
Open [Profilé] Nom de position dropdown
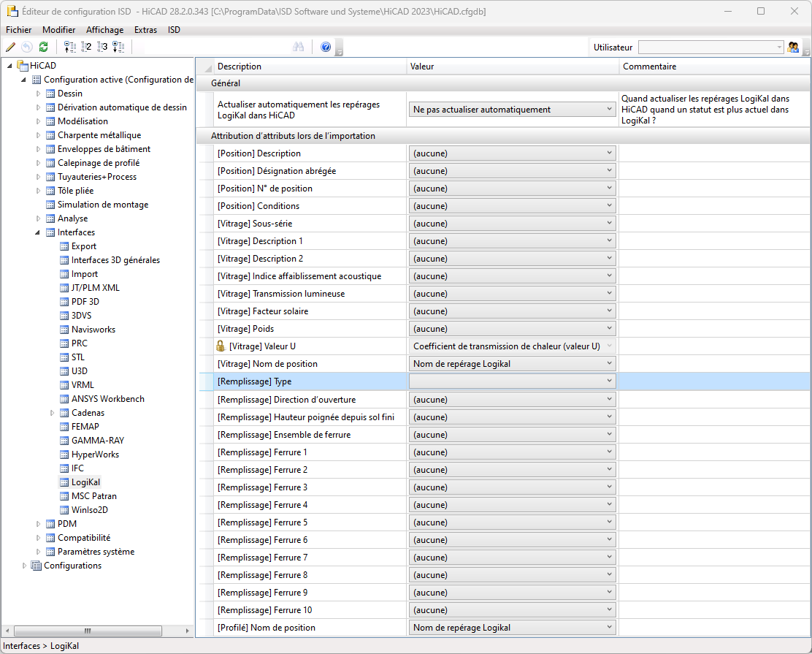[x=512, y=628]
